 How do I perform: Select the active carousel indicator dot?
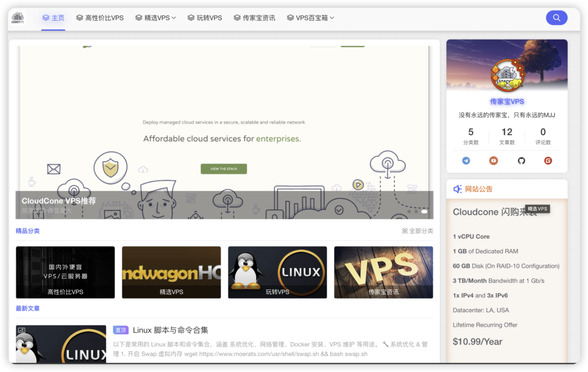[424, 211]
